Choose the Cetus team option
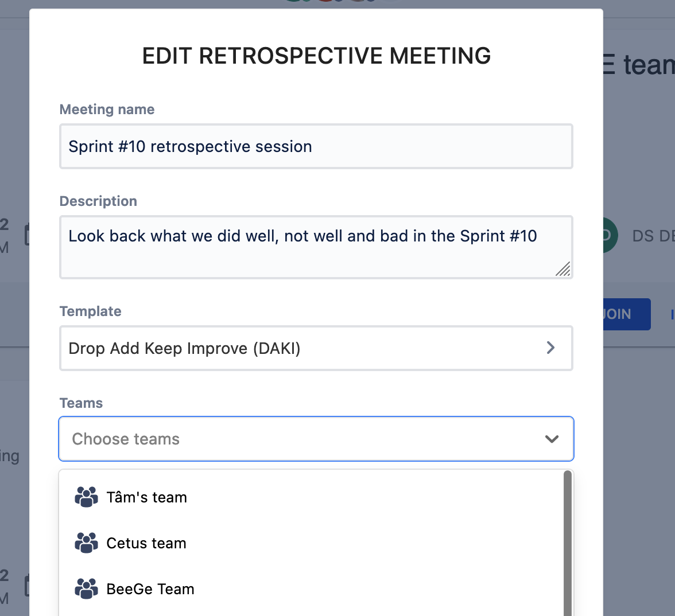Viewport: 675px width, 616px height. click(x=146, y=543)
